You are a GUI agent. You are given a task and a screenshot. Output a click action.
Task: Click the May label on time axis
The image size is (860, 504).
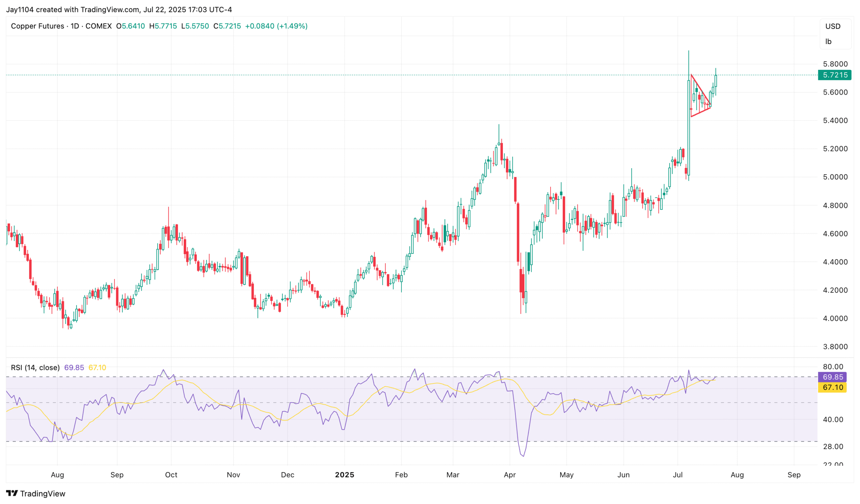(x=566, y=475)
